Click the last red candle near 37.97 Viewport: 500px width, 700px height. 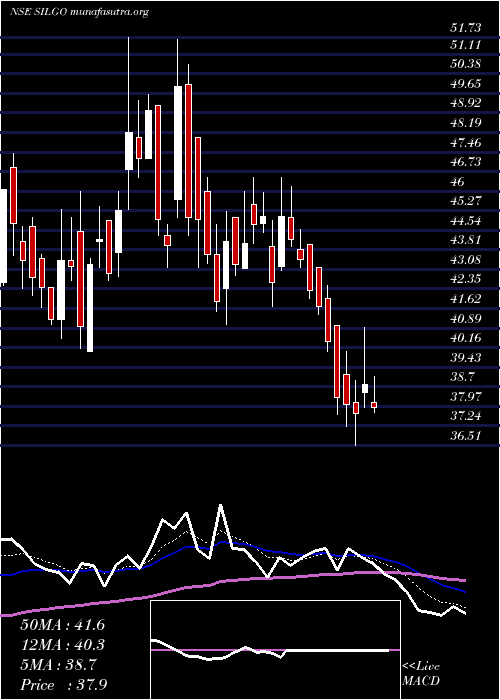374,405
